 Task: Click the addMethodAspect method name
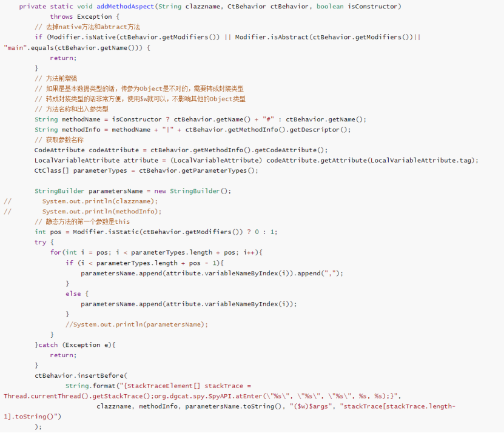tap(126, 7)
